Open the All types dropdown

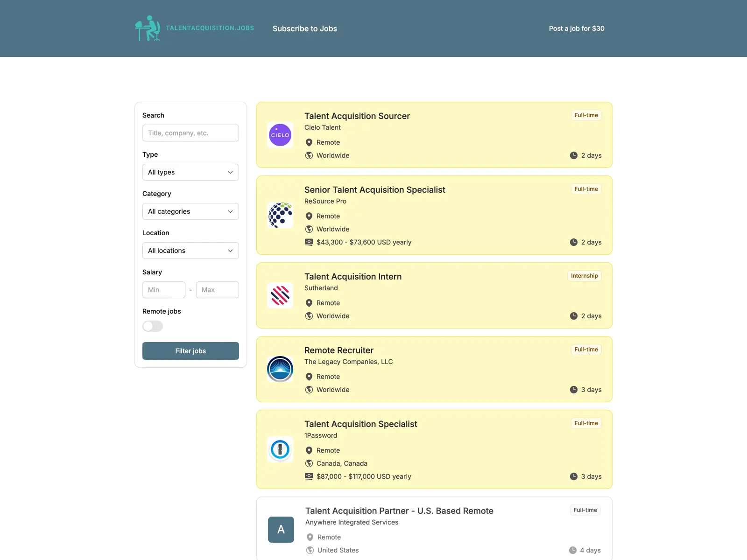click(x=190, y=172)
